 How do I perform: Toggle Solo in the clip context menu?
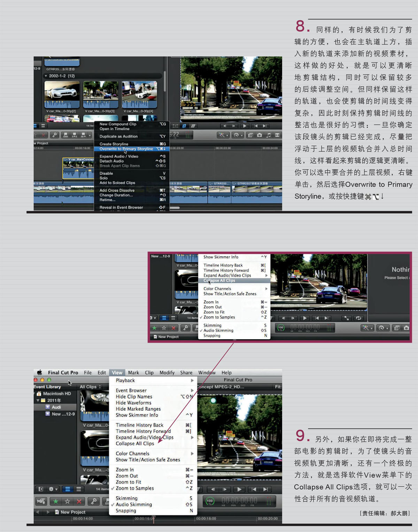pos(132,178)
